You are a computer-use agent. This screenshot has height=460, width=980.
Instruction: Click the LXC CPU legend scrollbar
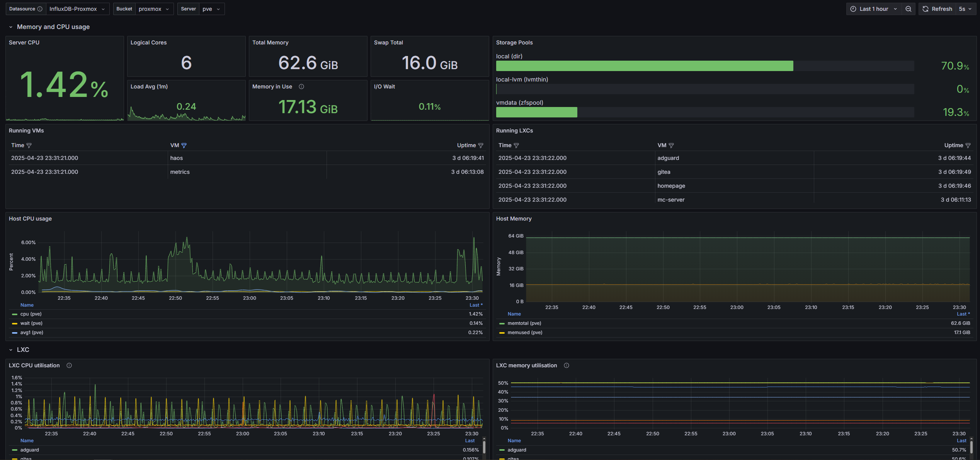[484, 447]
